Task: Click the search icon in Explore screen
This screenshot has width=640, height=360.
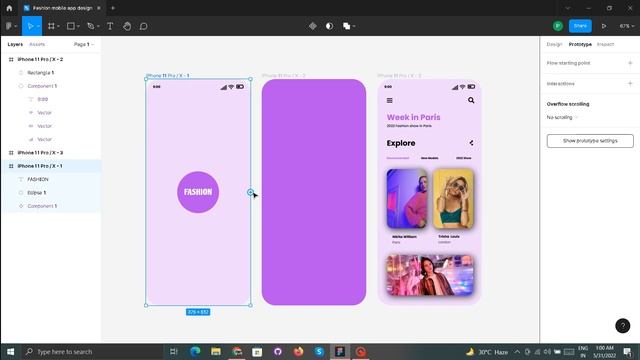Action: (471, 100)
